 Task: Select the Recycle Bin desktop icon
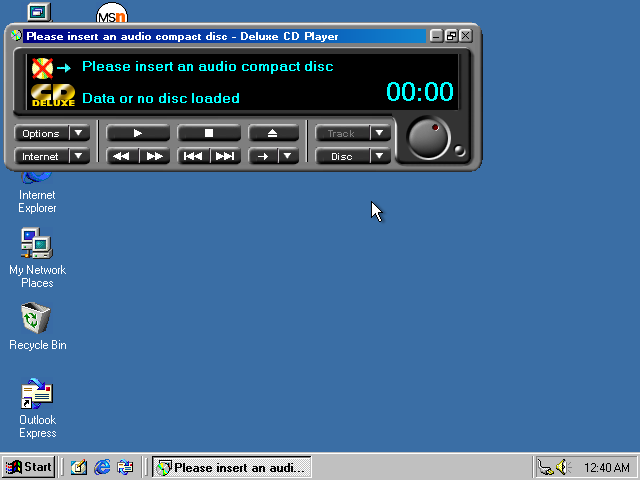point(37,326)
